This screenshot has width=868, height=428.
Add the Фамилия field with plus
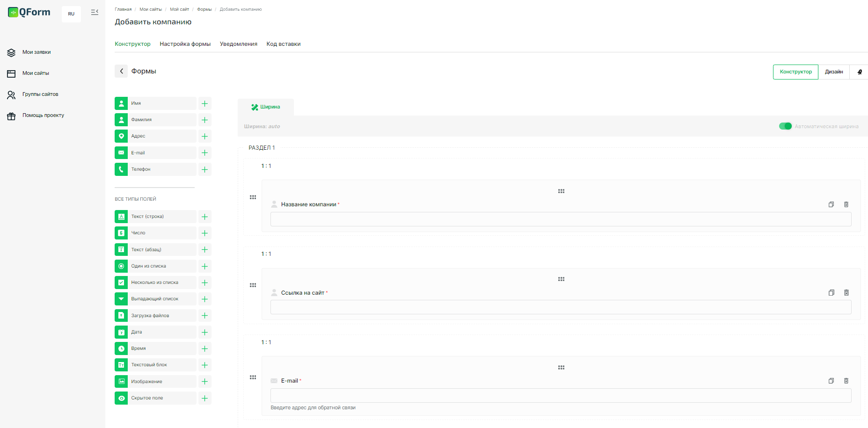tap(204, 120)
